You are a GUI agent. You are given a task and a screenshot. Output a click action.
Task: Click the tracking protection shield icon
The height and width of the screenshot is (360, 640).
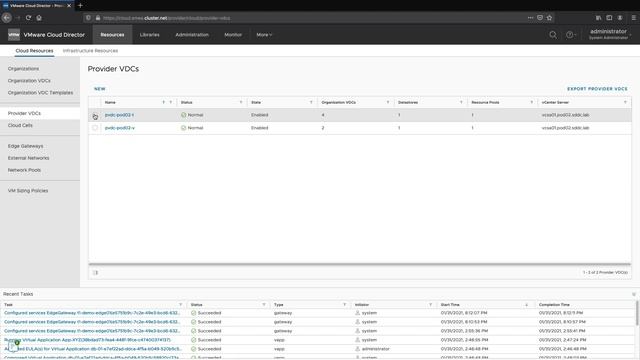click(88, 18)
